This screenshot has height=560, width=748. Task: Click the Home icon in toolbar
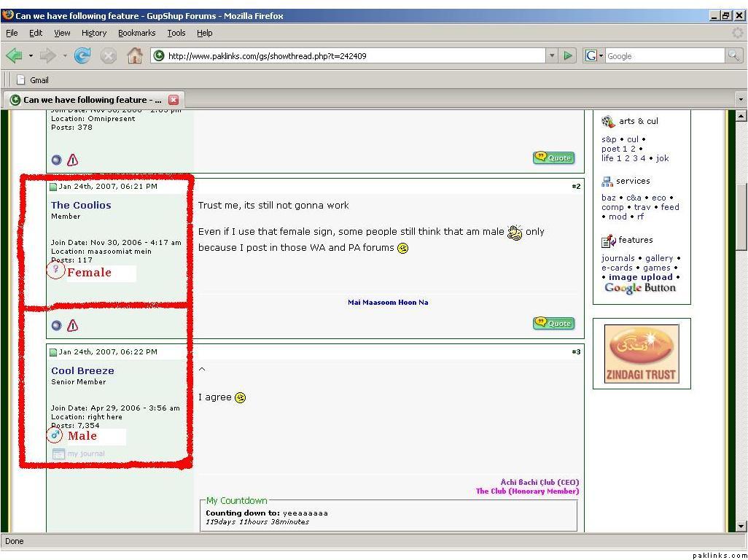coord(135,56)
